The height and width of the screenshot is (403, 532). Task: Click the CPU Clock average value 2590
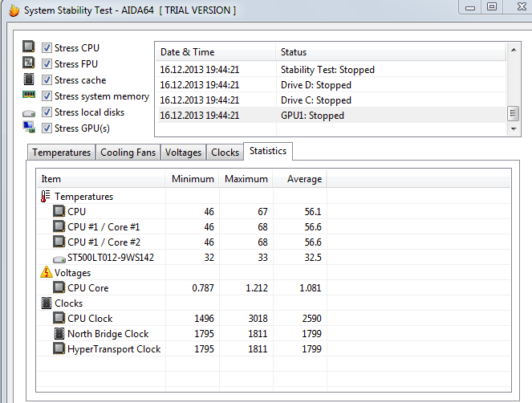(312, 319)
